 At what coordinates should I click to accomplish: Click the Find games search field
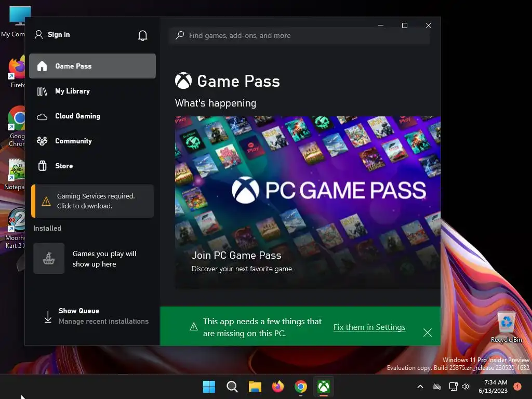point(299,35)
